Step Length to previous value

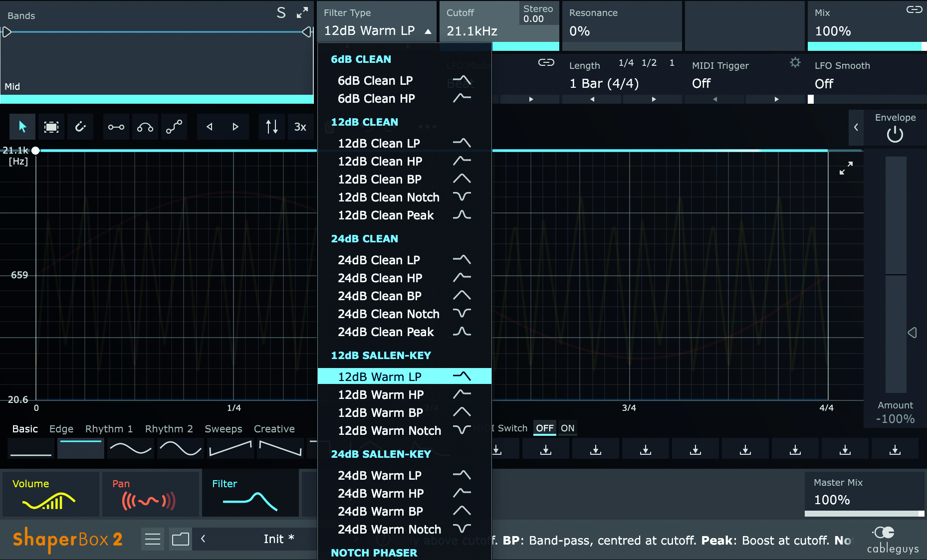pyautogui.click(x=592, y=99)
